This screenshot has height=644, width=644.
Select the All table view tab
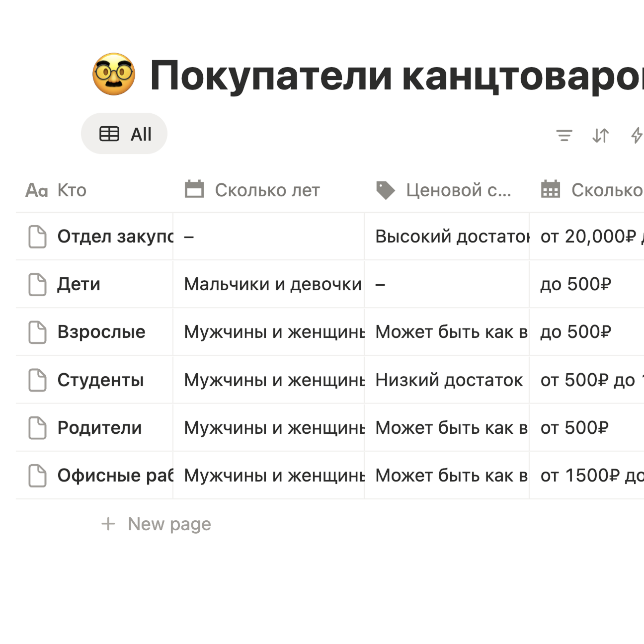tap(125, 134)
